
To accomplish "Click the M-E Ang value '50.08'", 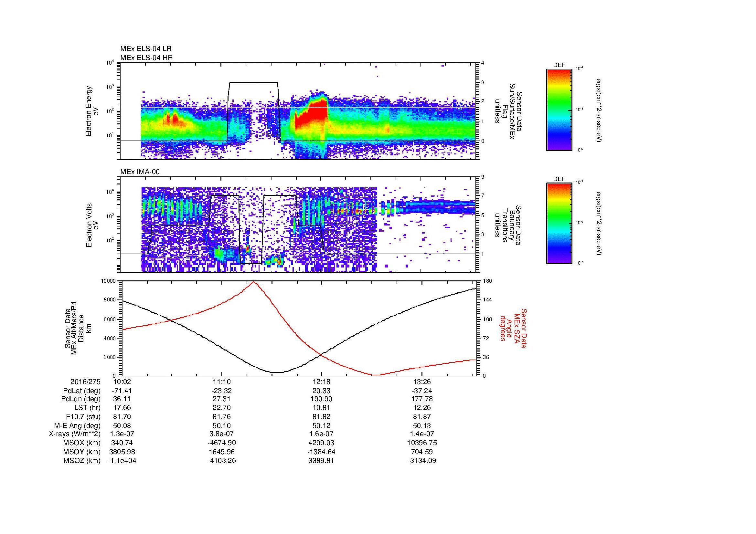I will point(122,426).
